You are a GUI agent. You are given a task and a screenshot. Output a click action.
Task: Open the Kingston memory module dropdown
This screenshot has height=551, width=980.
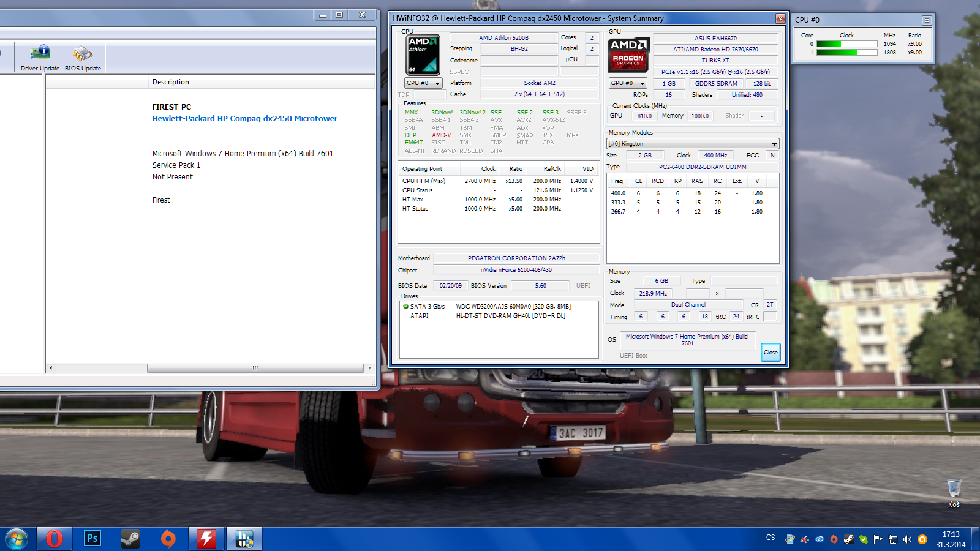tap(692, 144)
